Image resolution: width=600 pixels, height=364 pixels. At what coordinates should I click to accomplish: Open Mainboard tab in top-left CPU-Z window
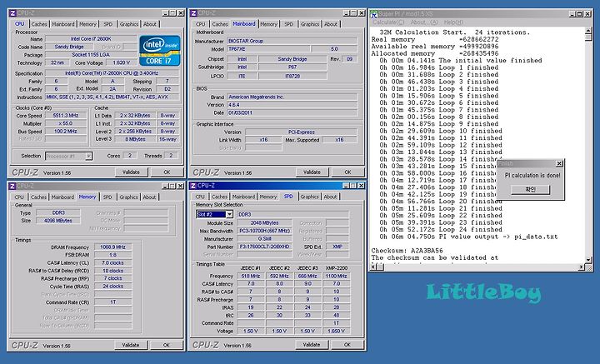tap(63, 24)
